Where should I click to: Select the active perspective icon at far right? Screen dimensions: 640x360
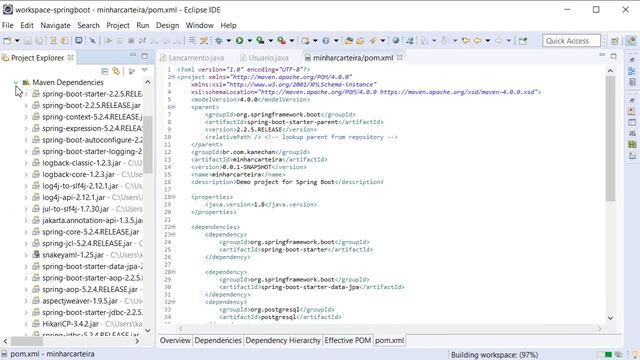pyautogui.click(x=631, y=41)
